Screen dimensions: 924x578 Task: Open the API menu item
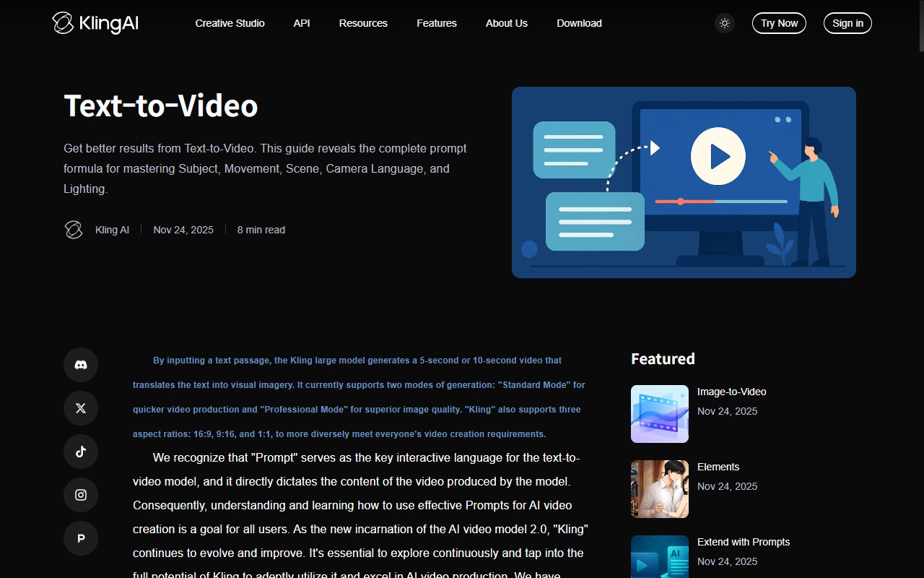tap(302, 23)
